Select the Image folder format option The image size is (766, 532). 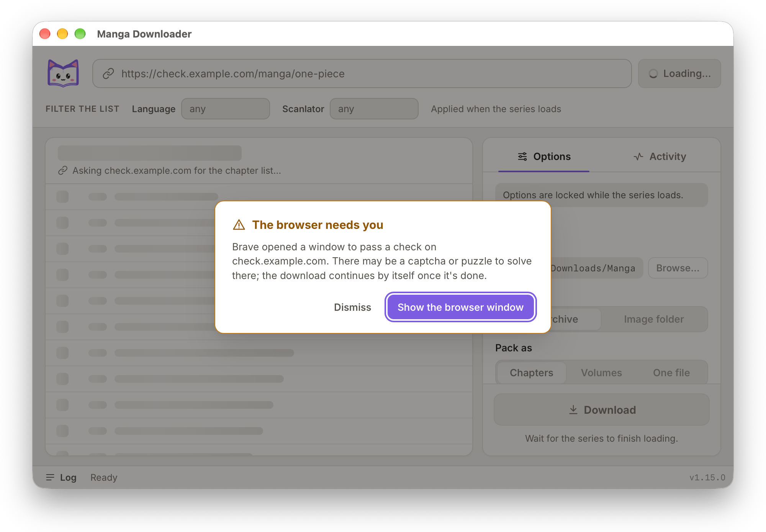[654, 319]
